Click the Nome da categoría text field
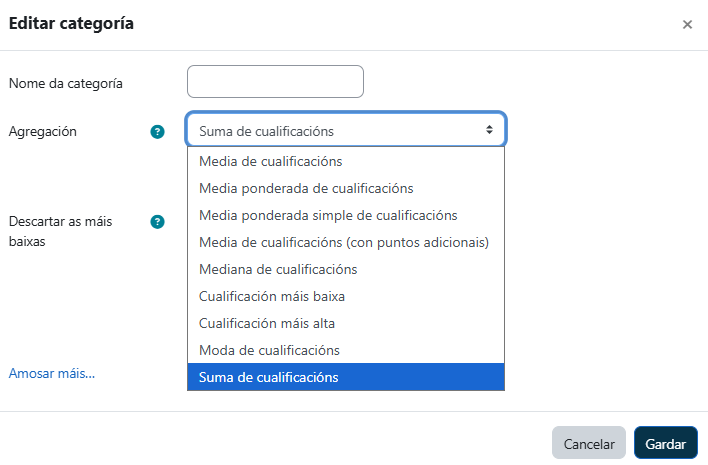 (x=275, y=82)
